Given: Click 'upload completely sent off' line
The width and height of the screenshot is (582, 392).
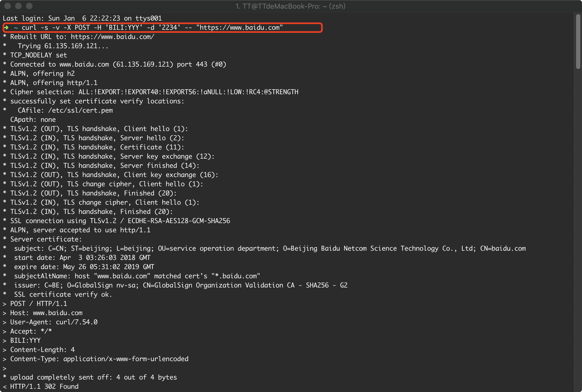Looking at the screenshot, I should click(x=90, y=377).
